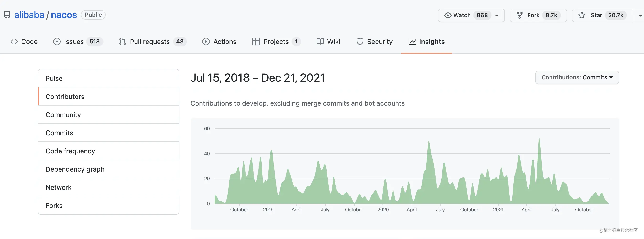View Code frequency in the sidebar
The image size is (644, 239).
(109, 151)
